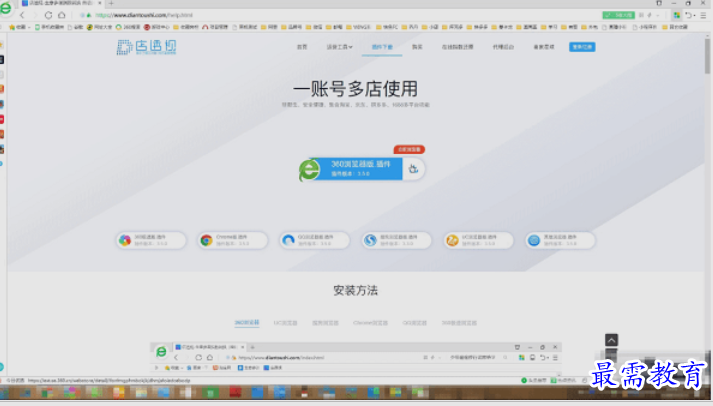Open the navigation item right of 购买

(x=457, y=47)
